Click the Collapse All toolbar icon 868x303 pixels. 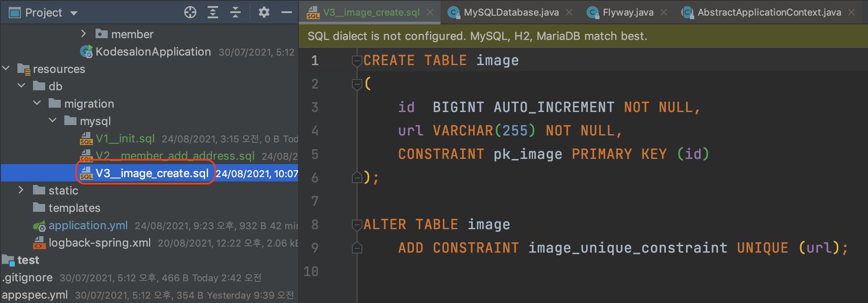point(235,12)
